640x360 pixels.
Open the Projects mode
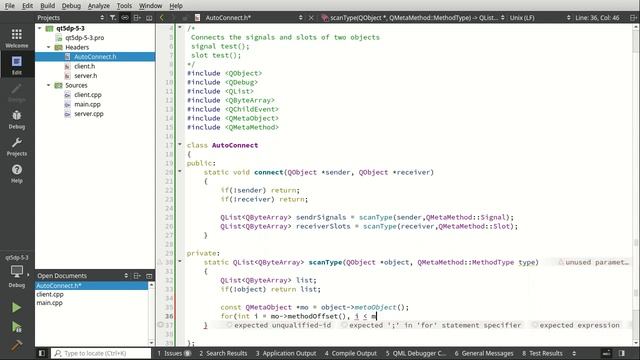[x=17, y=147]
